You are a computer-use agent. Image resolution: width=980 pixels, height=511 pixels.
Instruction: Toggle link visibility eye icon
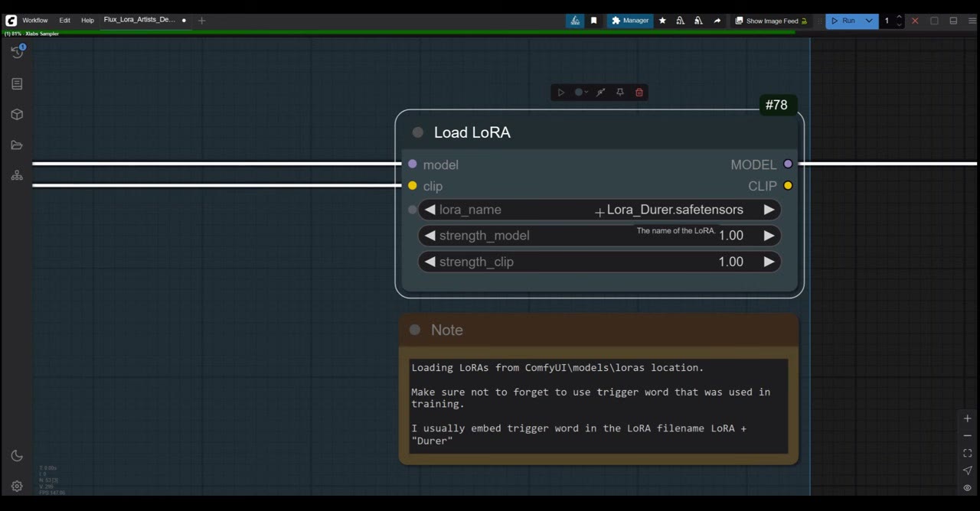pos(967,488)
